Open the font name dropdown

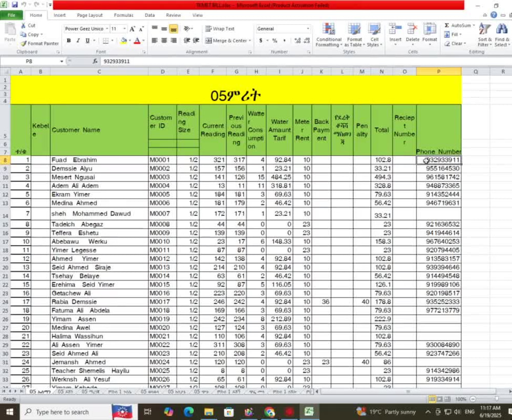[x=107, y=29]
